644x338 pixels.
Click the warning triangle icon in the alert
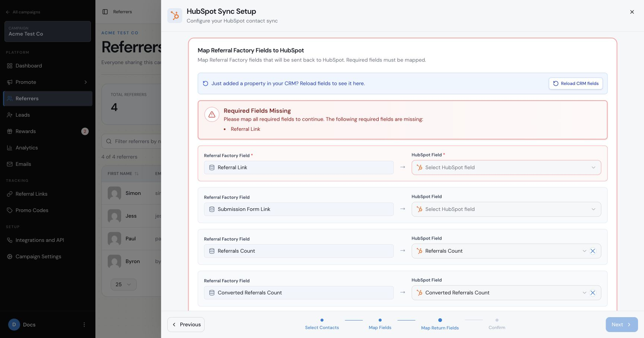pyautogui.click(x=212, y=114)
